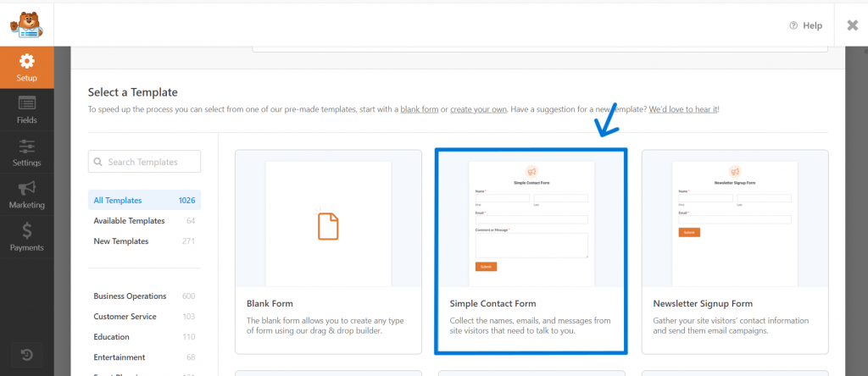
Task: Click the 103 count beside Customer Service
Action: pyautogui.click(x=189, y=316)
